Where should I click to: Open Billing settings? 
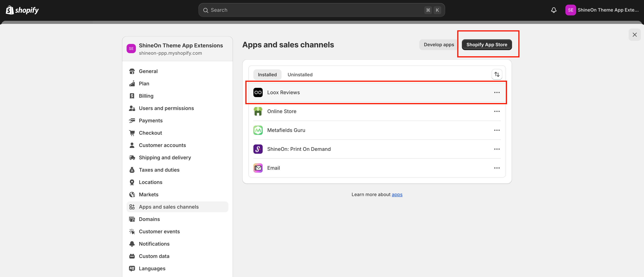[177, 96]
